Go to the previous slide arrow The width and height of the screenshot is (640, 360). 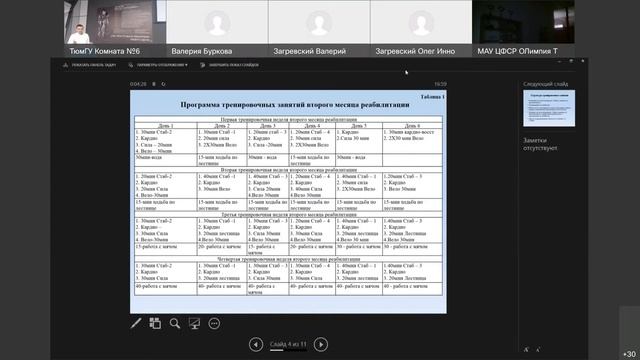256,344
